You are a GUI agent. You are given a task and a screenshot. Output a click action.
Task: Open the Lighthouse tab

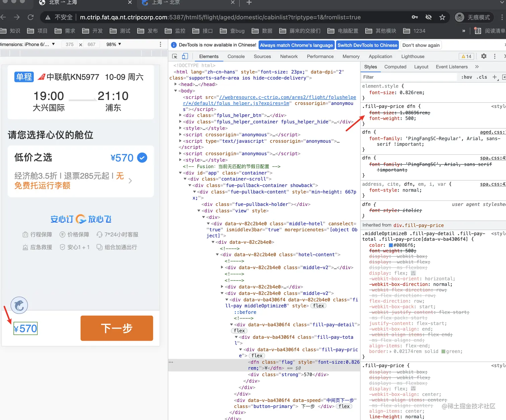(413, 56)
